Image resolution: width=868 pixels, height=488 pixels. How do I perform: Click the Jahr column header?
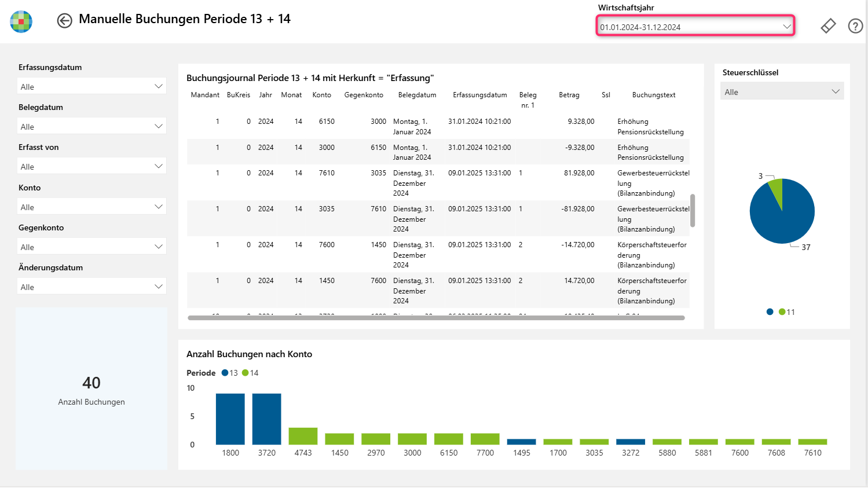pyautogui.click(x=266, y=95)
